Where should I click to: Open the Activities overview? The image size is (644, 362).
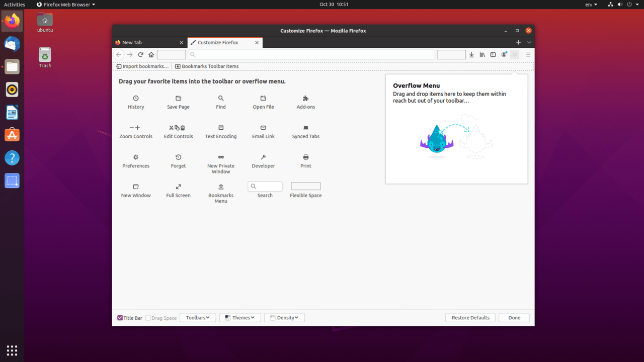tap(15, 5)
